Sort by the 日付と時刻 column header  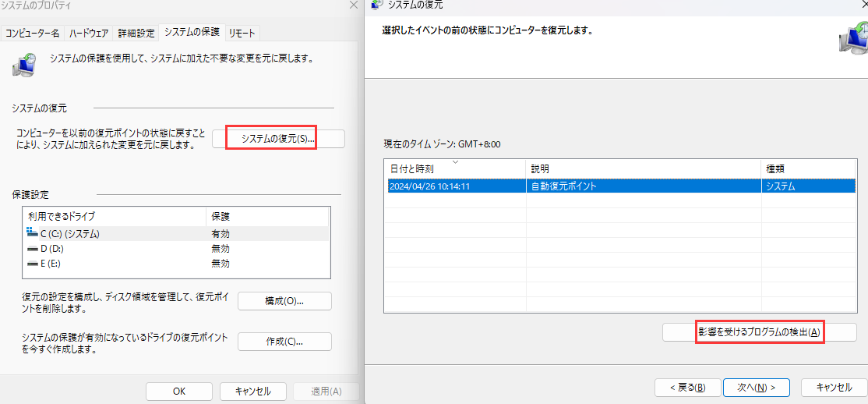(455, 168)
